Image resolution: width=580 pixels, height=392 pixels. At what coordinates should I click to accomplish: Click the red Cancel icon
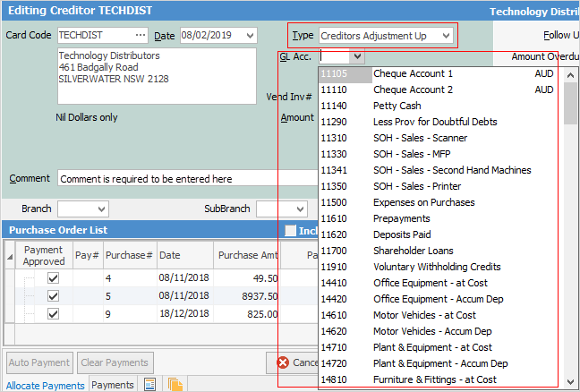(283, 362)
